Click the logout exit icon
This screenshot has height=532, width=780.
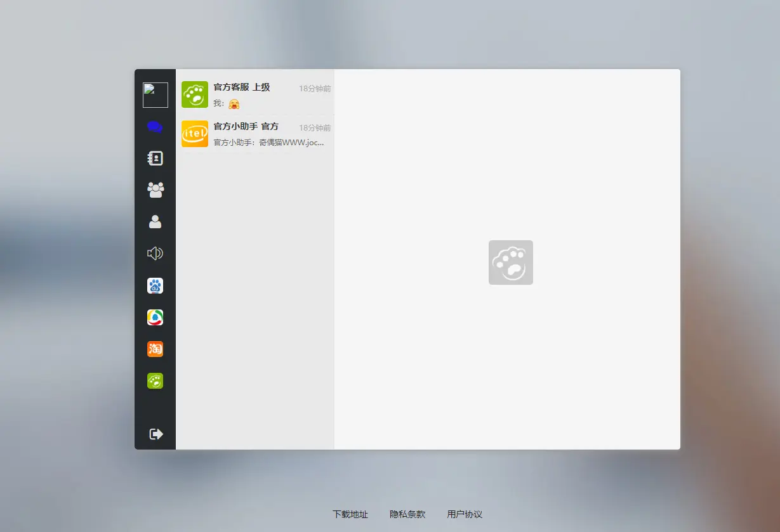click(x=155, y=434)
